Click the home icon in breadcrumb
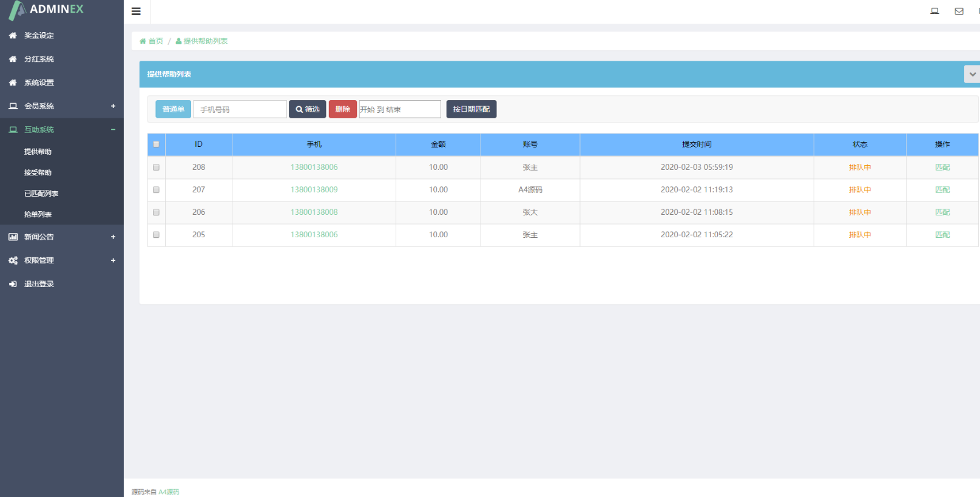This screenshot has width=980, height=497. pyautogui.click(x=143, y=41)
